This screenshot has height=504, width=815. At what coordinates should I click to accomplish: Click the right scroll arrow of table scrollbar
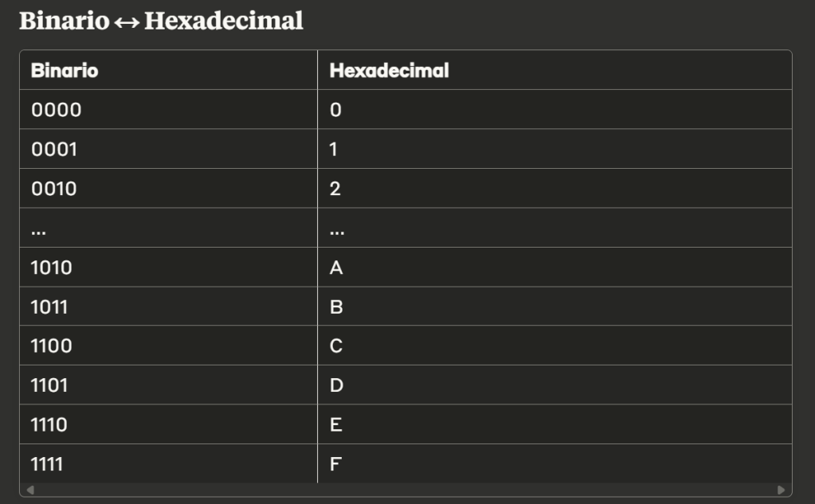[781, 490]
